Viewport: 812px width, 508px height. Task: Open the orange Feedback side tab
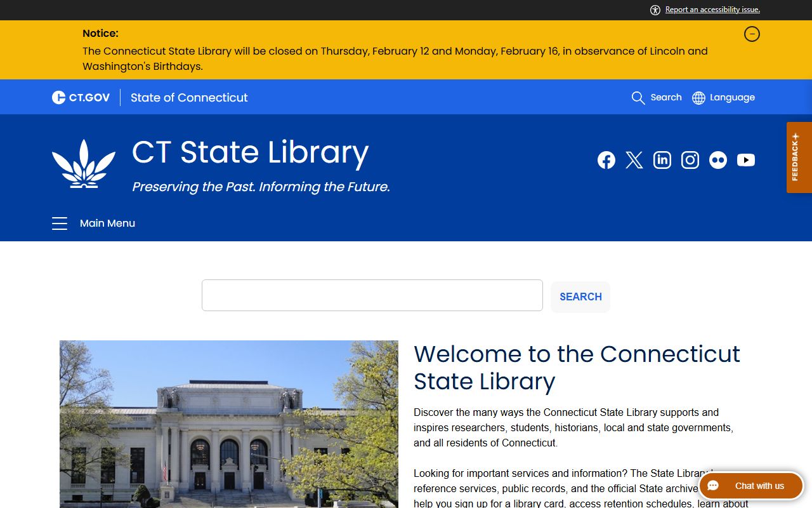click(799, 157)
